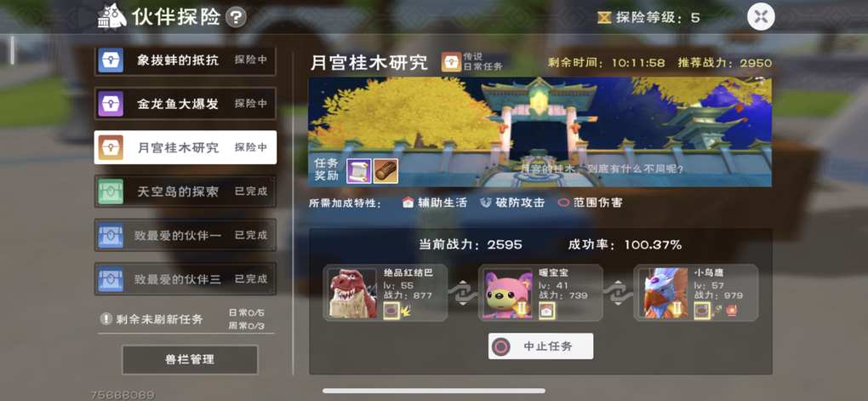Click the 绝品红结巴 companion portrait
868x401 pixels.
(353, 293)
